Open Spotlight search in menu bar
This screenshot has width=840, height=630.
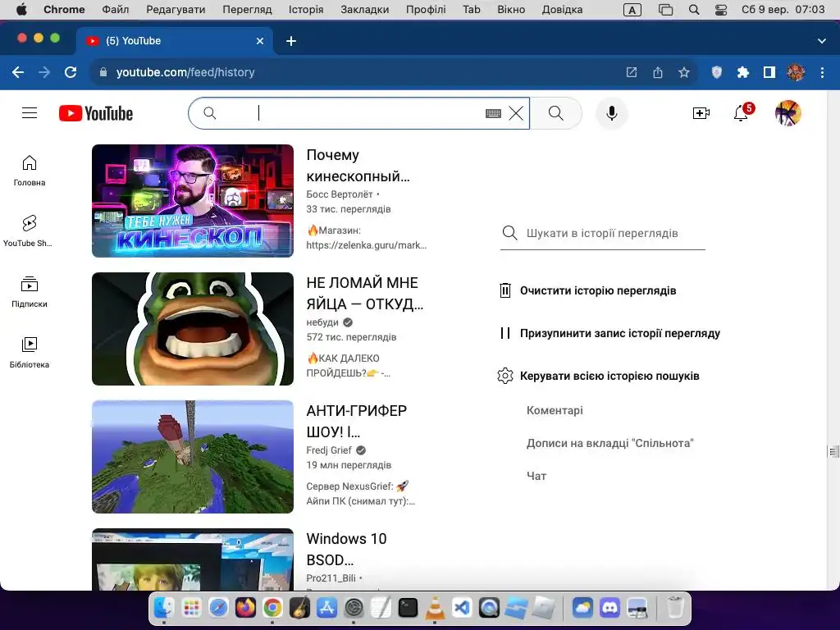(x=694, y=10)
